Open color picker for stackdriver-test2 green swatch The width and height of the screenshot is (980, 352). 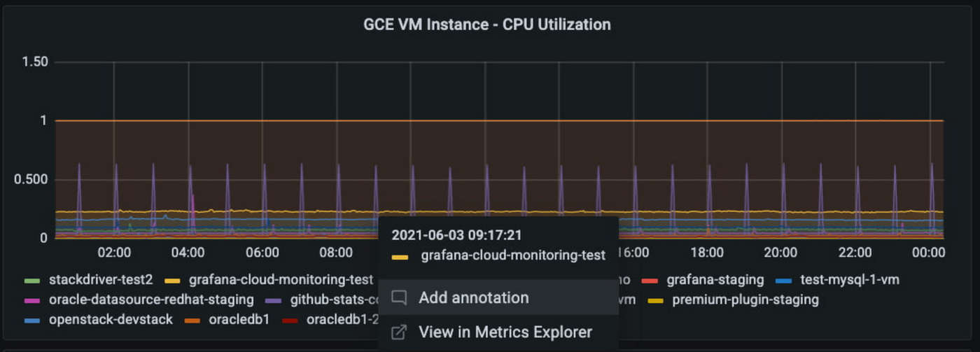pos(32,281)
